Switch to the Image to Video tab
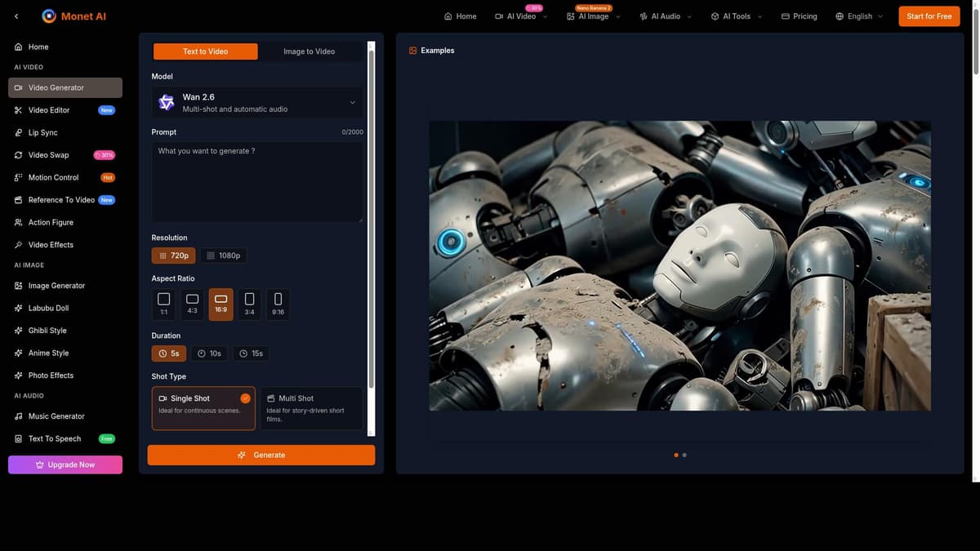The height and width of the screenshot is (551, 980). 310,51
